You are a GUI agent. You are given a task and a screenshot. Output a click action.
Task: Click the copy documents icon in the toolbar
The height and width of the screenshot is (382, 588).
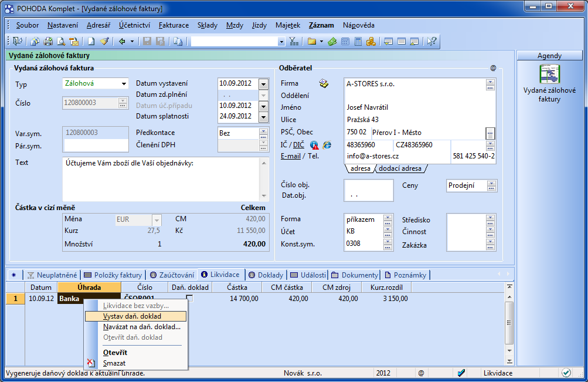coord(35,41)
